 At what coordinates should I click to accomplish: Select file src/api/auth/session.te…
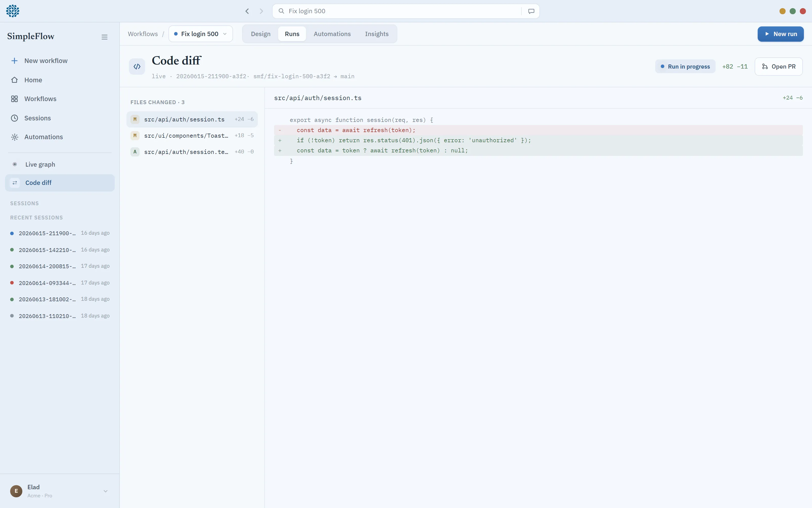coord(192,152)
